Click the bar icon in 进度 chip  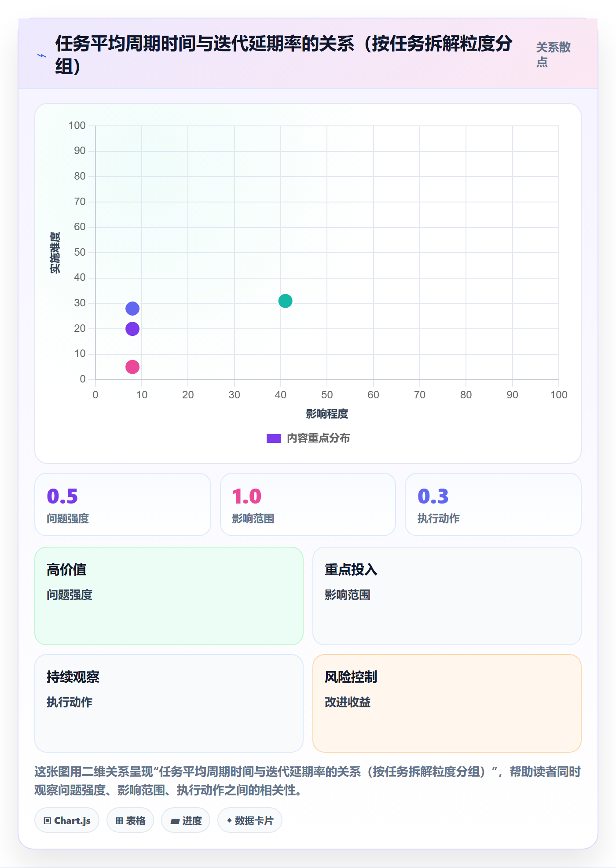[175, 821]
